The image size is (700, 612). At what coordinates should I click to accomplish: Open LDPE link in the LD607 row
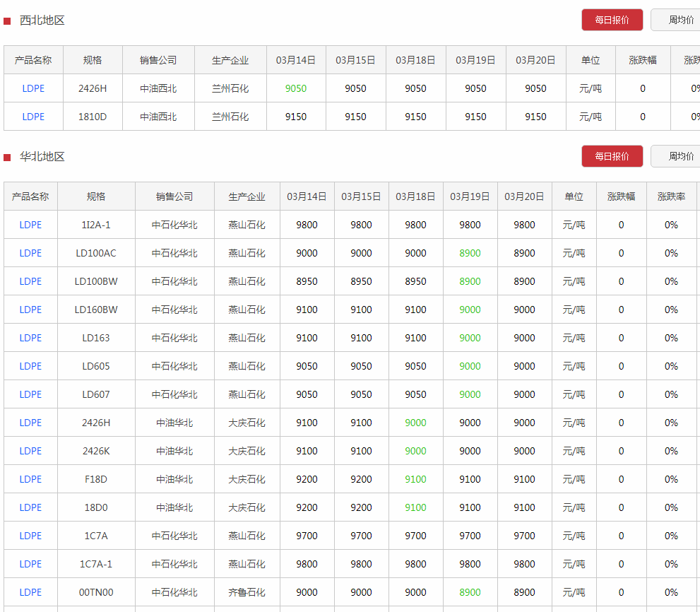30,394
